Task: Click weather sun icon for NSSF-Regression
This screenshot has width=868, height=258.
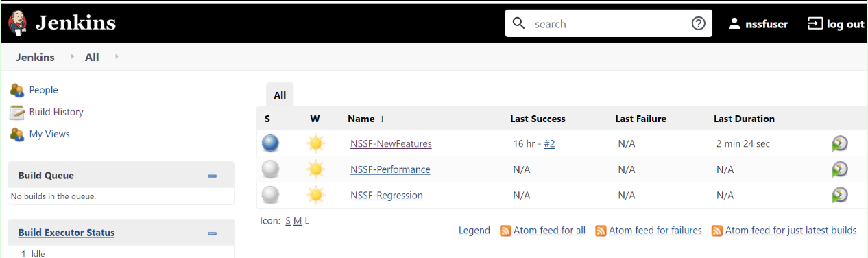Action: (x=315, y=195)
